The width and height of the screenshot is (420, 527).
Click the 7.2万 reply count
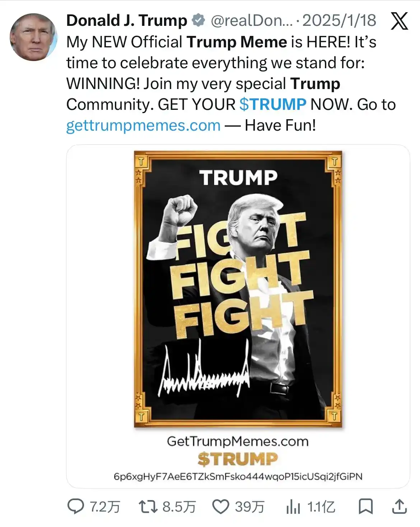click(x=104, y=507)
